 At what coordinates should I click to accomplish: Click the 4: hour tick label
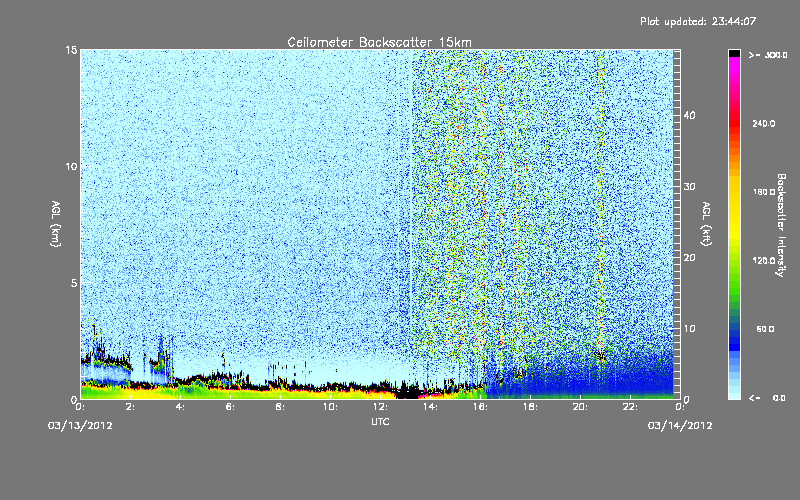181,407
